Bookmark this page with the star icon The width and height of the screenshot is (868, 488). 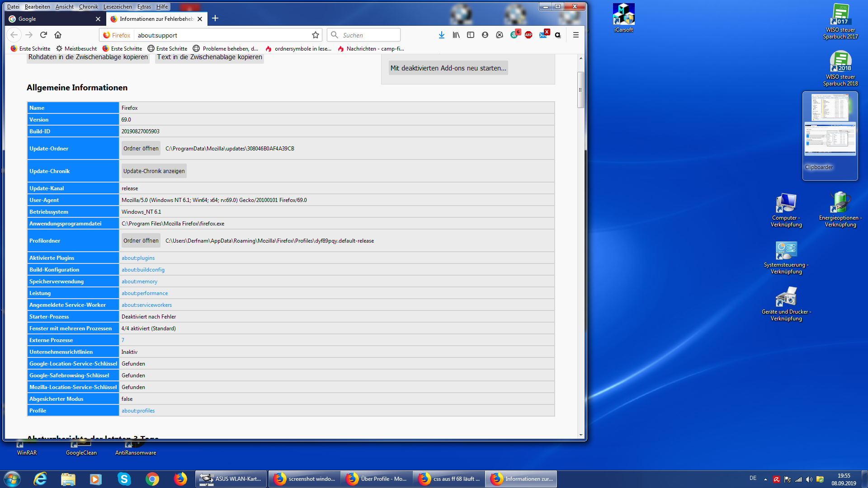tap(316, 35)
